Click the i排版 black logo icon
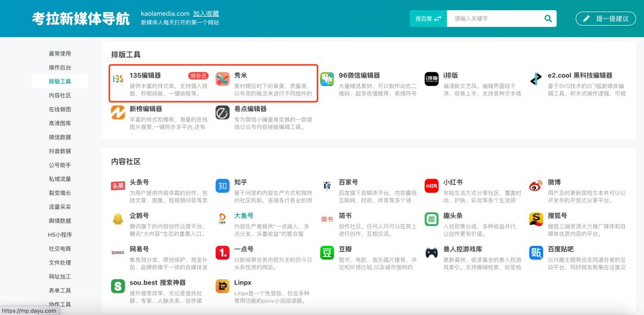 pos(432,79)
